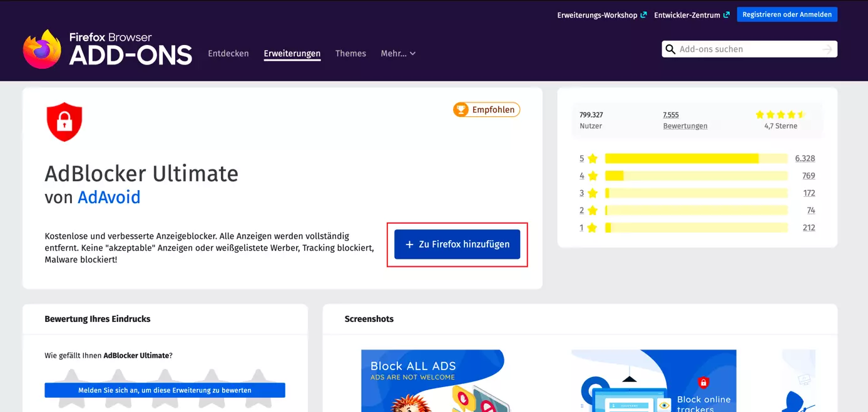Viewport: 868px width, 412px height.
Task: Click the Empfohlen trophy badge
Action: point(486,109)
